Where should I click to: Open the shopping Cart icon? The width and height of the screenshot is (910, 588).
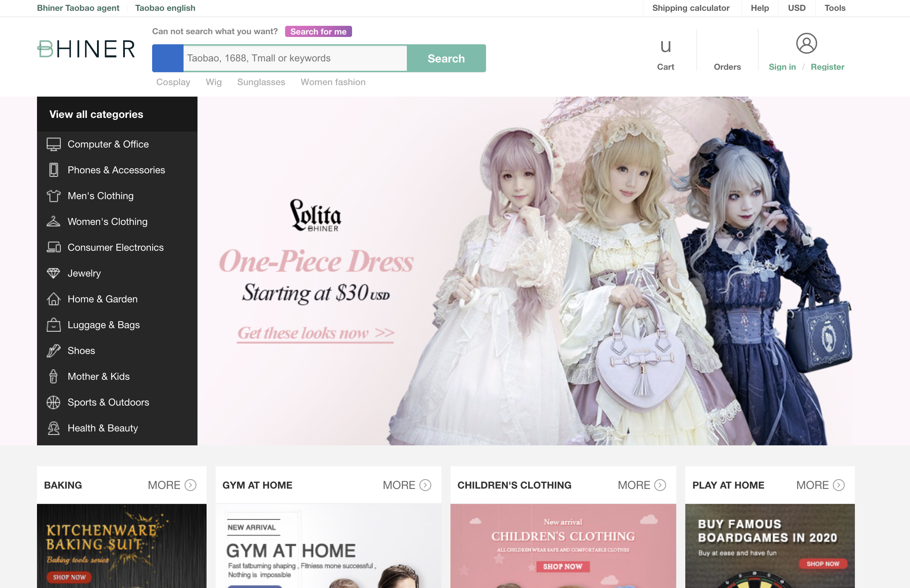(665, 47)
